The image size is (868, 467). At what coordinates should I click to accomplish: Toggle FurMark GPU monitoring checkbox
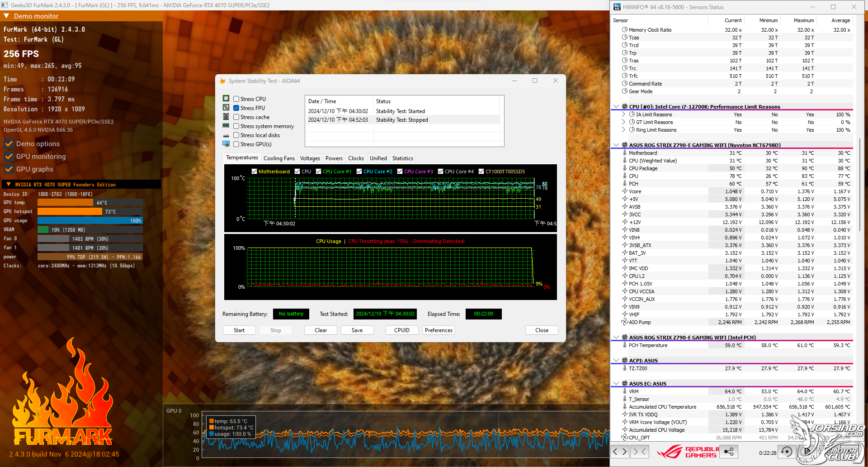[9, 157]
